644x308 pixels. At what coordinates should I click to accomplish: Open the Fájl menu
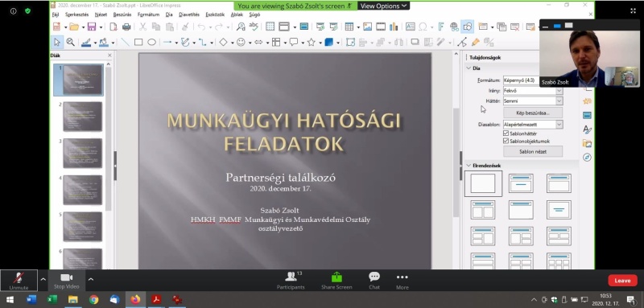click(56, 14)
